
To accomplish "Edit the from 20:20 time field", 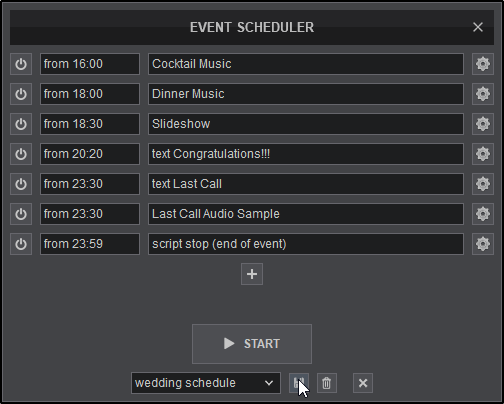I will point(90,154).
